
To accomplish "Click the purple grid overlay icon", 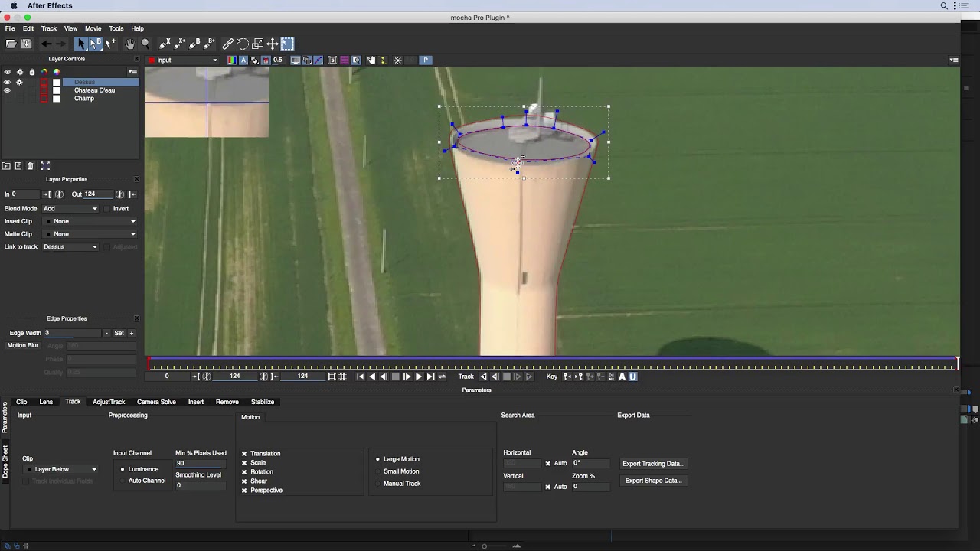I will coord(345,60).
